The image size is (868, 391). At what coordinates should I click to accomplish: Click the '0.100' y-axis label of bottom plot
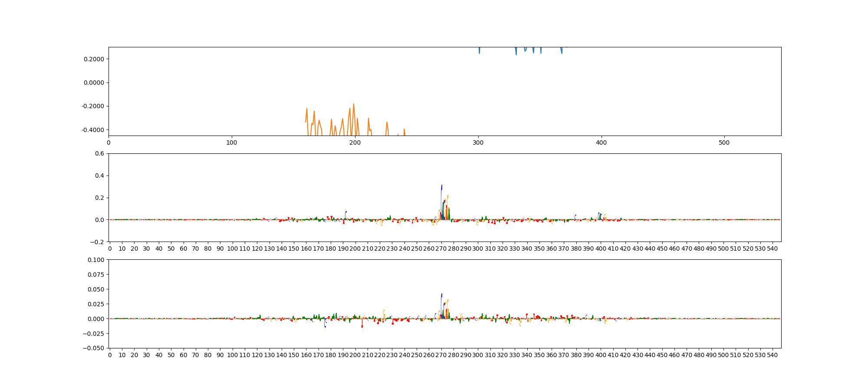[x=96, y=260]
